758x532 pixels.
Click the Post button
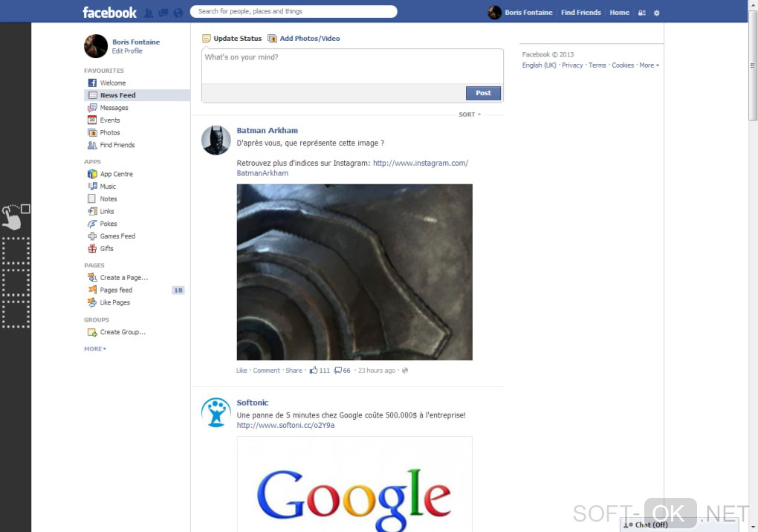tap(483, 93)
